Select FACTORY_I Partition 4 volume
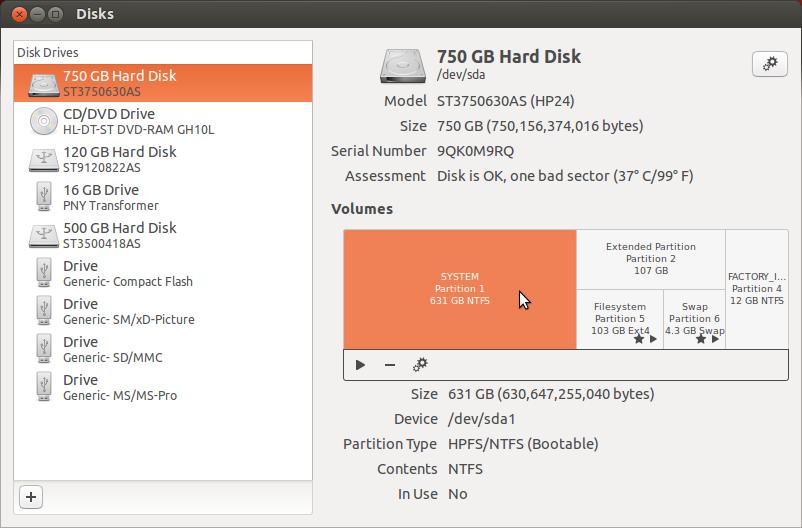Image resolution: width=802 pixels, height=528 pixels. 755,288
